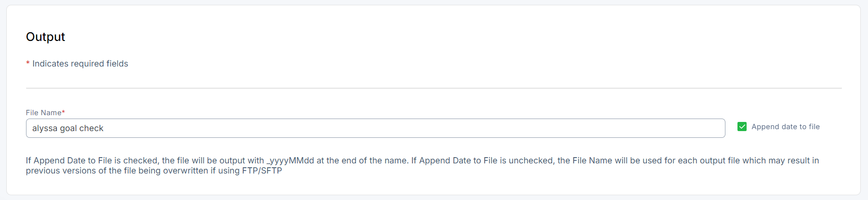
Task: Click the "alyssa goal check" text in field
Action: (68, 128)
